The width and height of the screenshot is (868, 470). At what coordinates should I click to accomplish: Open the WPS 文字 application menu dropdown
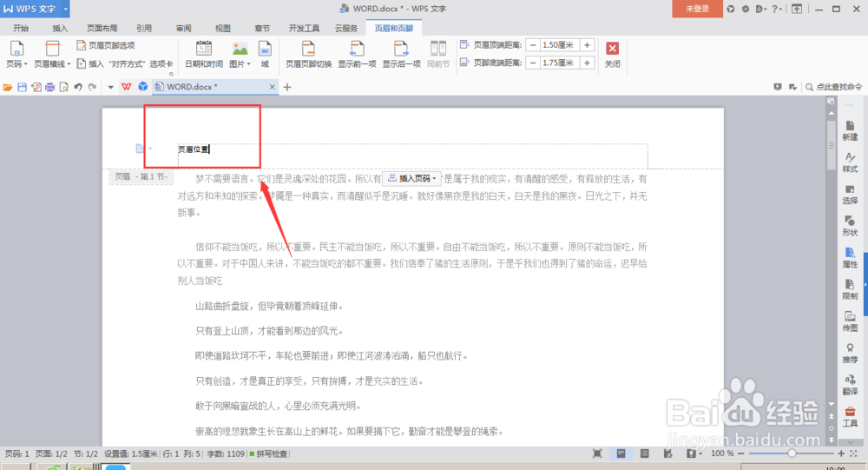pyautogui.click(x=65, y=9)
